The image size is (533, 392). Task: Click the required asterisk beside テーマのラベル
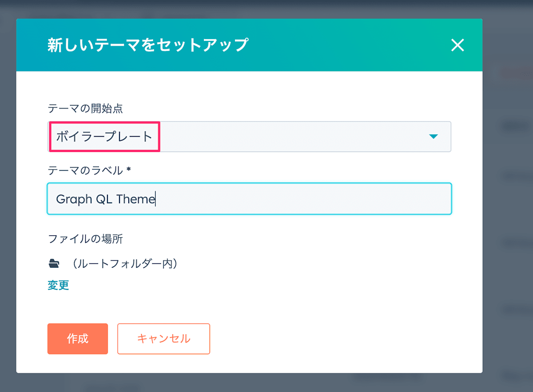pos(128,169)
